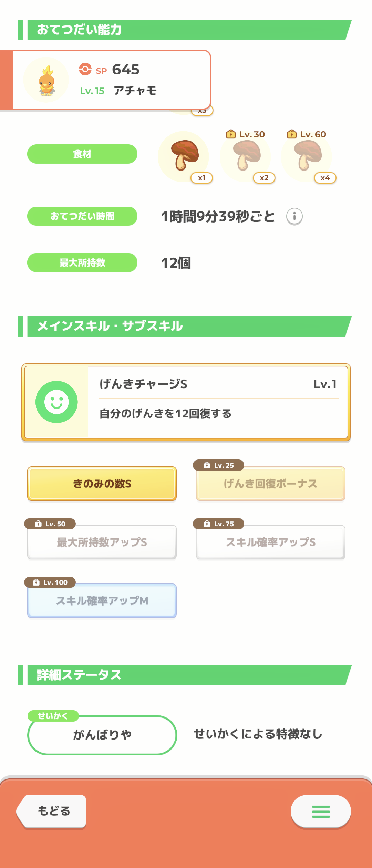This screenshot has width=372, height=868.
Task: Select locked 最大所持数アップS sub skill
Action: pyautogui.click(x=102, y=542)
